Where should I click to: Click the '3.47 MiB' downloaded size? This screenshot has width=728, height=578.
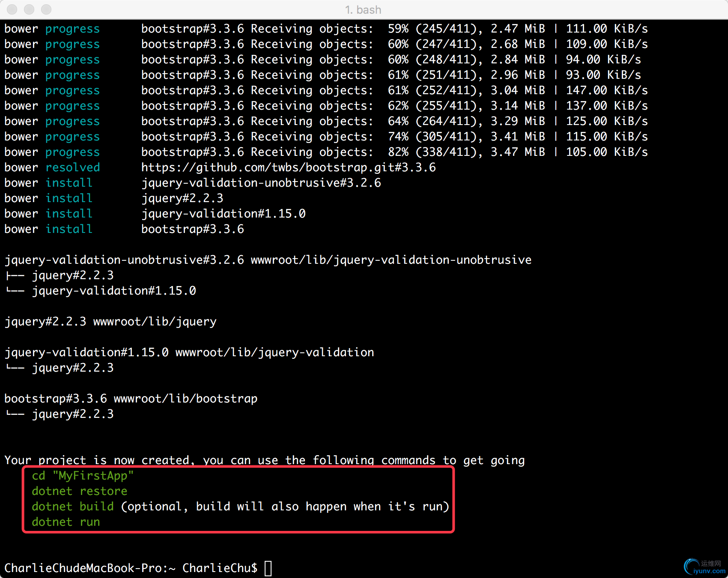coord(518,152)
